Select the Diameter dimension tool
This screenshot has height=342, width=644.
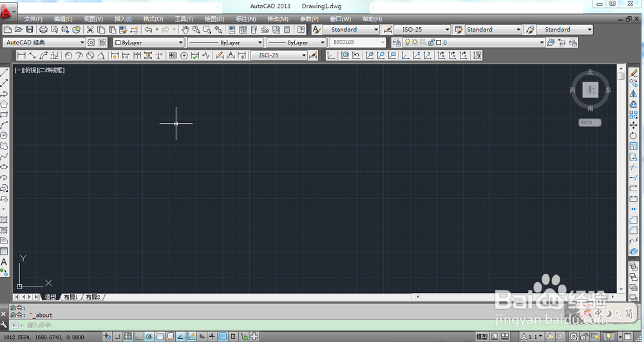[90, 55]
